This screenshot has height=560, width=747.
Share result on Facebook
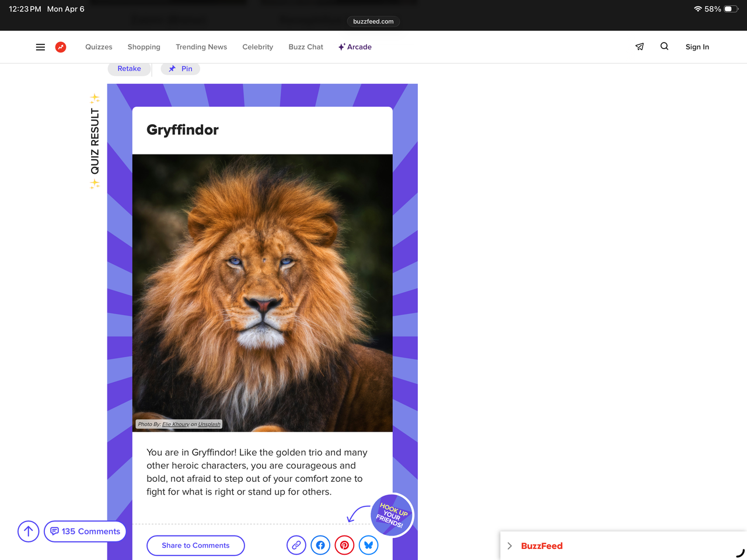pyautogui.click(x=320, y=545)
